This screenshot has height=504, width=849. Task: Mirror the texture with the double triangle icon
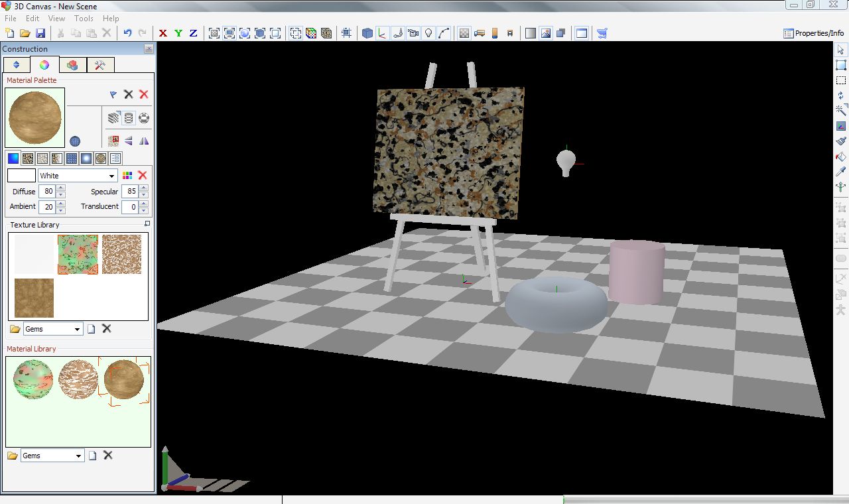tap(144, 141)
